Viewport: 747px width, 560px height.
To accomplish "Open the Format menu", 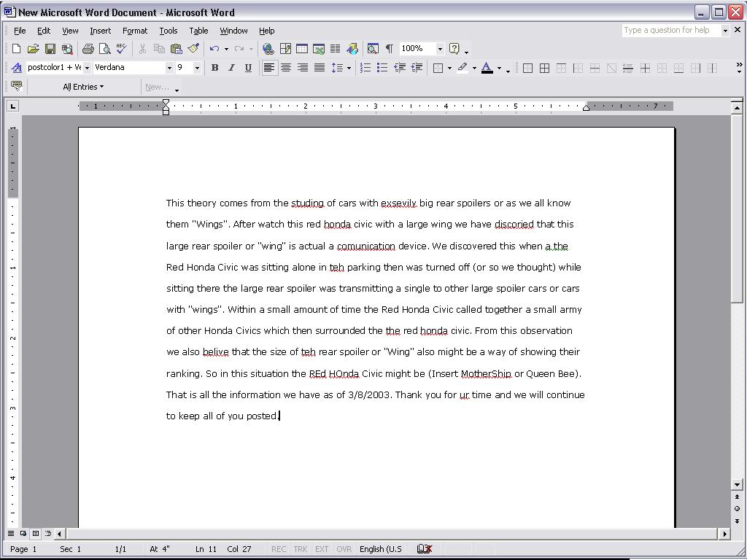I will 135,31.
